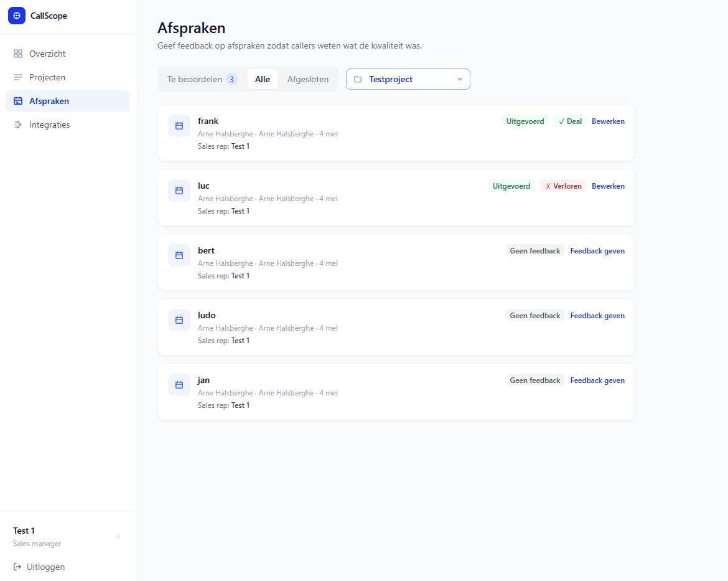Click the calendar icon on frank's card
728x581 pixels.
[x=179, y=126]
